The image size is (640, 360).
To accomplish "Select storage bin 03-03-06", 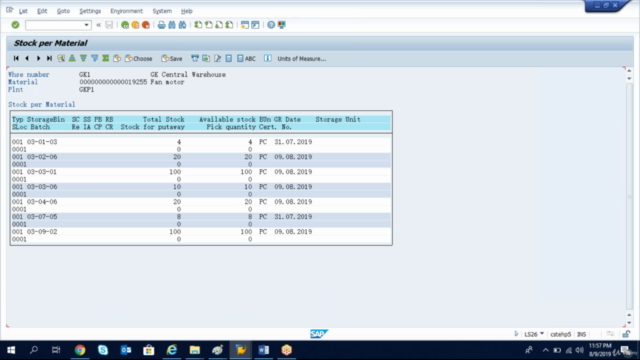I will 42,187.
